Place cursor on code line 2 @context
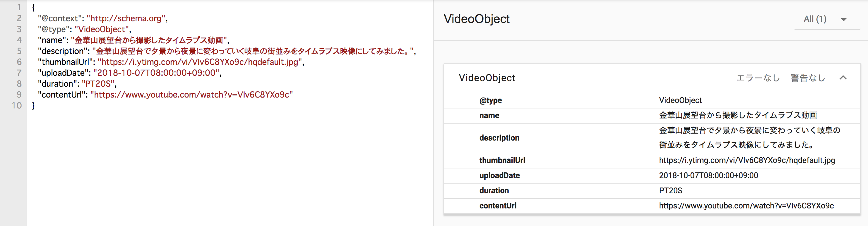Viewport: 868px width, 226px height. (x=103, y=18)
